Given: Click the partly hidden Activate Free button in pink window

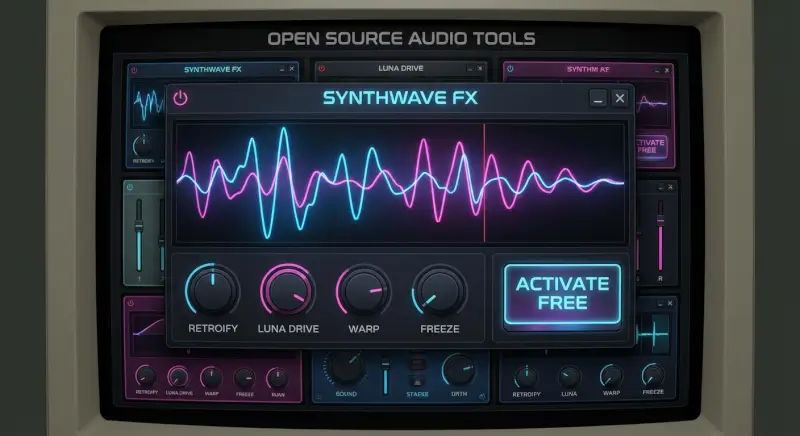Looking at the screenshot, I should tap(651, 146).
